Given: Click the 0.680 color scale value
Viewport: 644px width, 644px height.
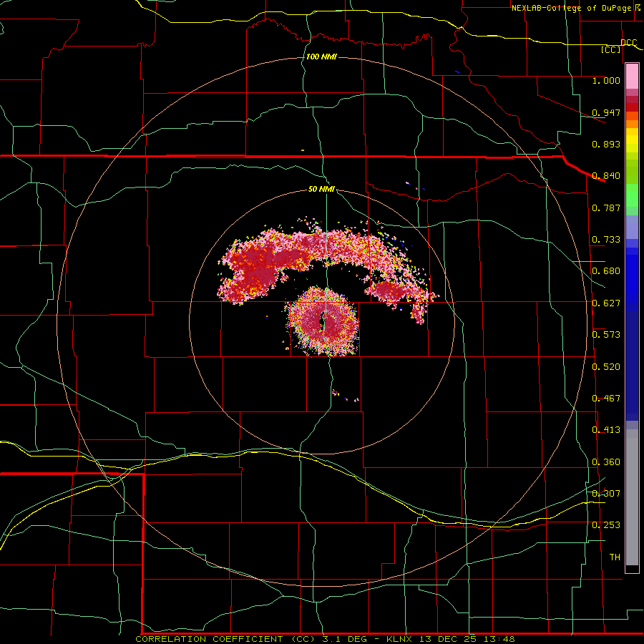Looking at the screenshot, I should (x=606, y=271).
